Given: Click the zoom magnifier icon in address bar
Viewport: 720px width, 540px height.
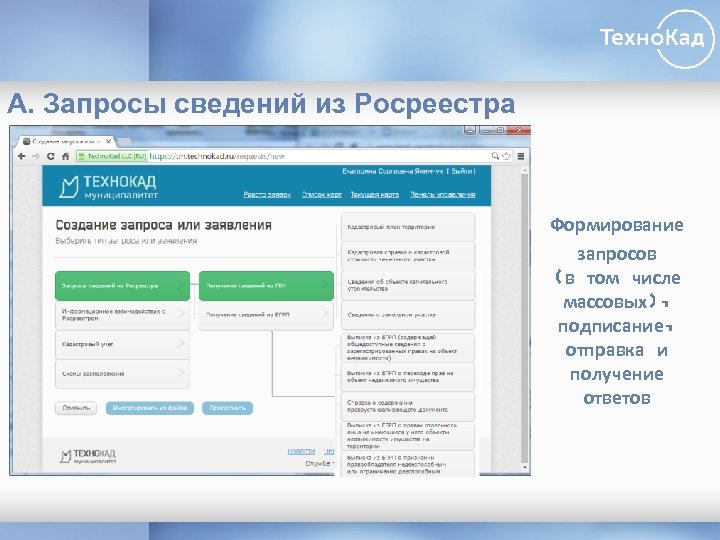Looking at the screenshot, I should [x=495, y=156].
